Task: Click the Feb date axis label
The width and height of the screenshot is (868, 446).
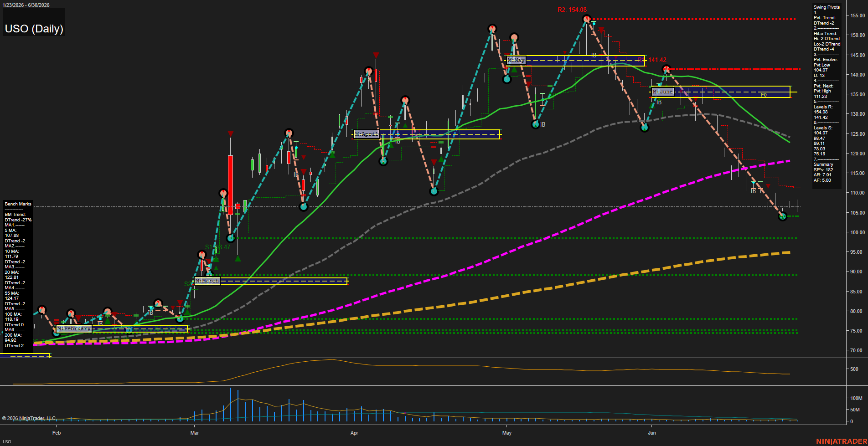Action: pyautogui.click(x=57, y=433)
